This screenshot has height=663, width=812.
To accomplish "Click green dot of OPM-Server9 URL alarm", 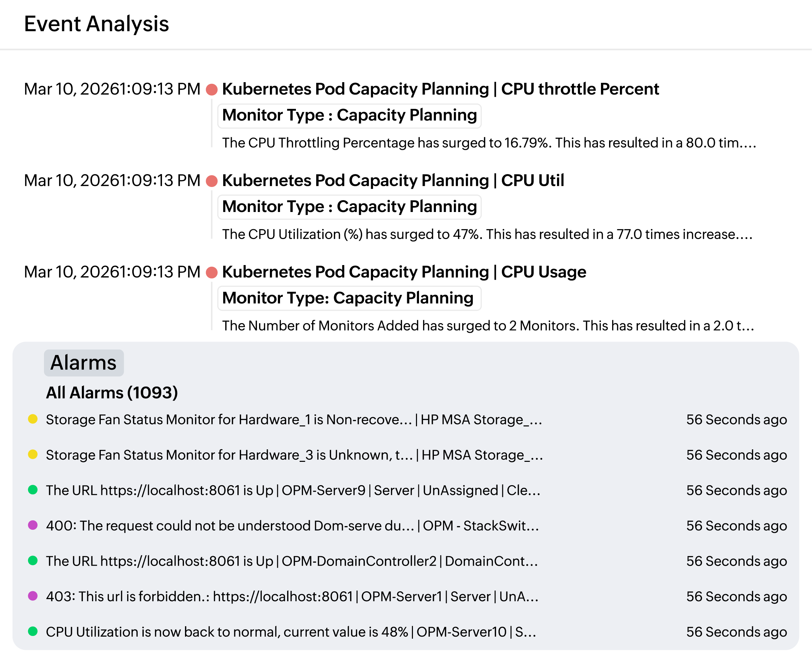I will point(33,490).
